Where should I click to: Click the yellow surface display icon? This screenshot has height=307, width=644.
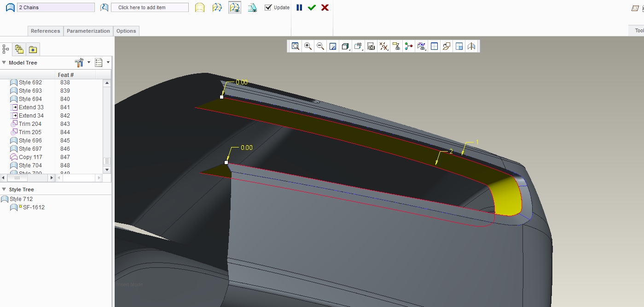click(x=199, y=8)
